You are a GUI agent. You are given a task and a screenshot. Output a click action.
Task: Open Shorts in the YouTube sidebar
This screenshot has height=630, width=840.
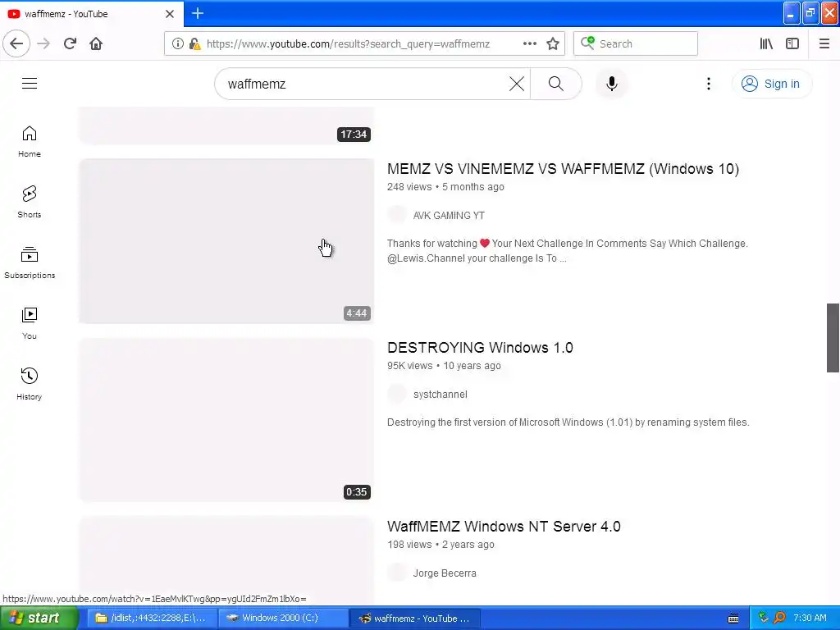click(x=30, y=202)
